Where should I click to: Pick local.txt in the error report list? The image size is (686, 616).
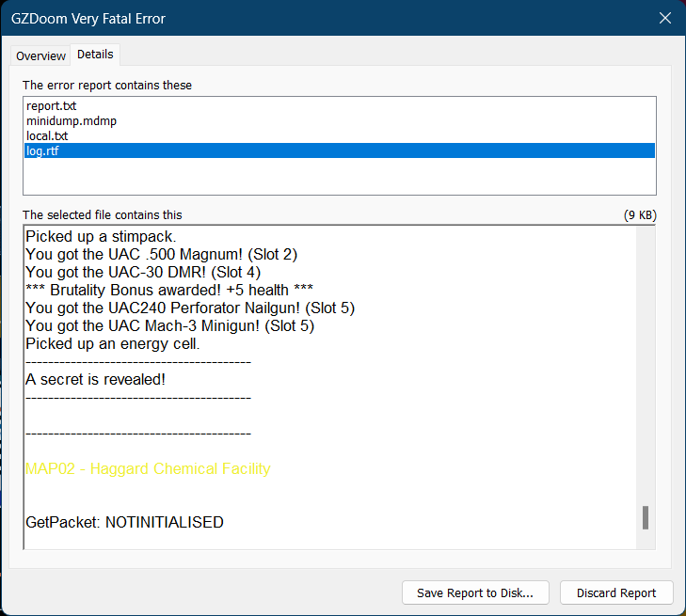click(47, 136)
